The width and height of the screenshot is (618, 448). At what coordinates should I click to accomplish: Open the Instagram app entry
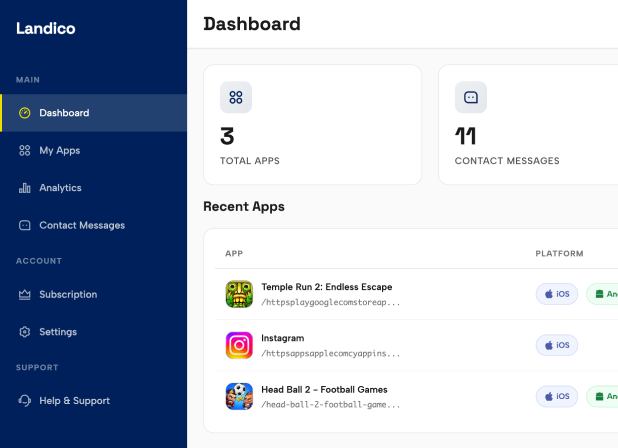283,338
